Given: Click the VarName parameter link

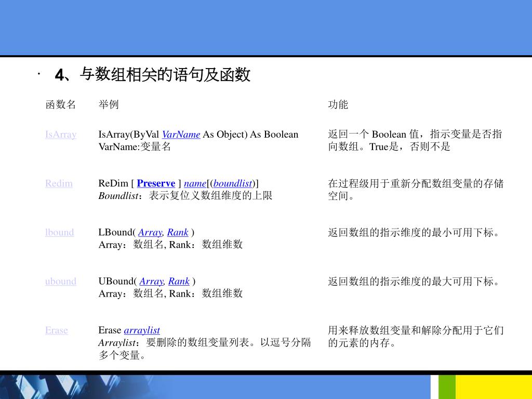Looking at the screenshot, I should click(181, 135).
